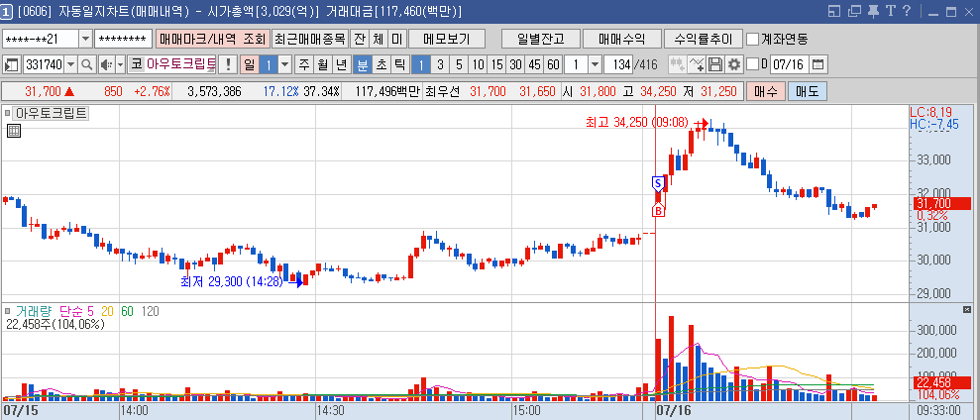Open the calendar date picker icon
This screenshot has width=980, height=420.
(x=817, y=64)
